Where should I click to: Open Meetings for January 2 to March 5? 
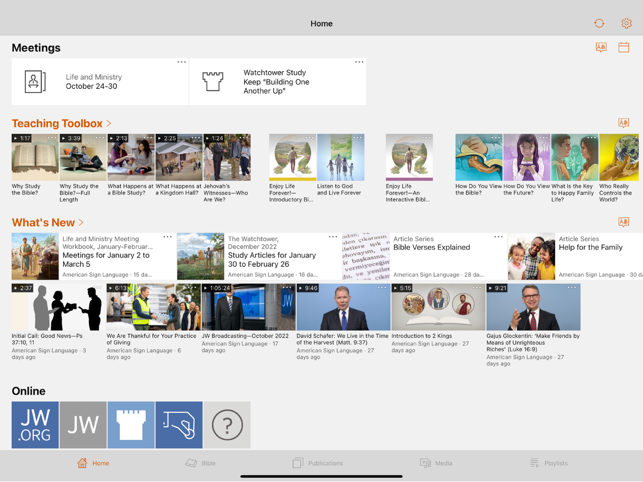(x=94, y=256)
